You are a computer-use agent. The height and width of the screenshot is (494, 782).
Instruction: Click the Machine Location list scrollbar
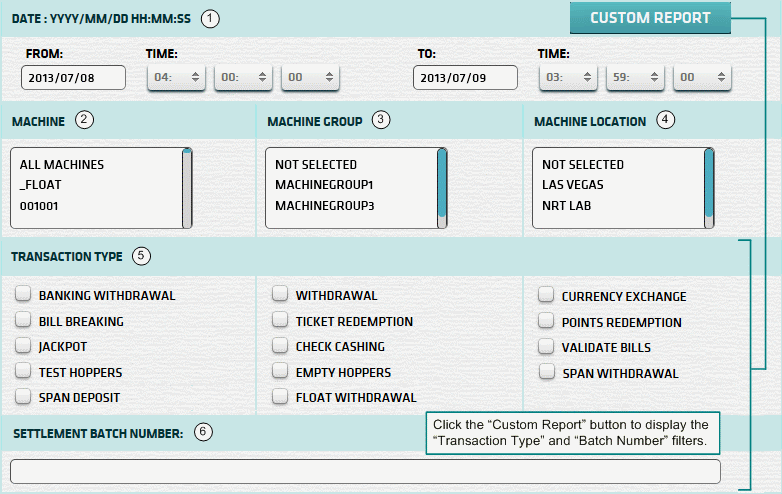[x=709, y=188]
